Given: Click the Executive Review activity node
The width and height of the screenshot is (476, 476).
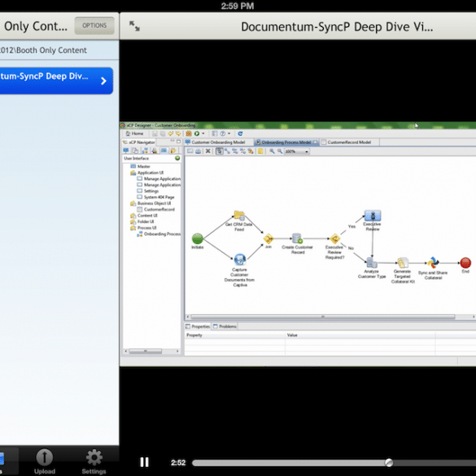Looking at the screenshot, I should point(373,216).
